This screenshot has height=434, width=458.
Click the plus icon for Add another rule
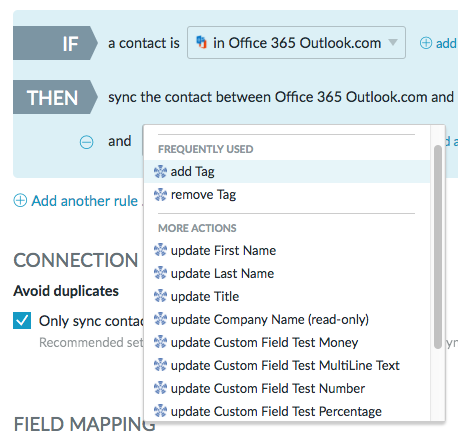coord(20,201)
